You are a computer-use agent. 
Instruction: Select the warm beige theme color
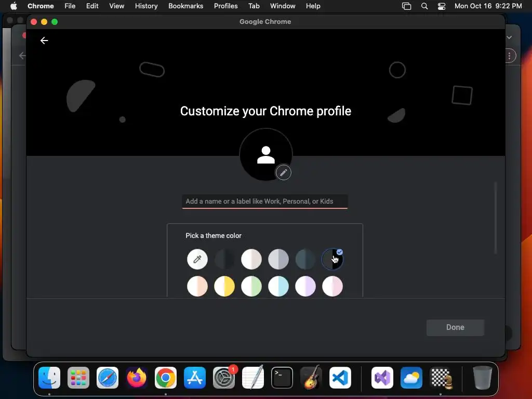pyautogui.click(x=251, y=259)
